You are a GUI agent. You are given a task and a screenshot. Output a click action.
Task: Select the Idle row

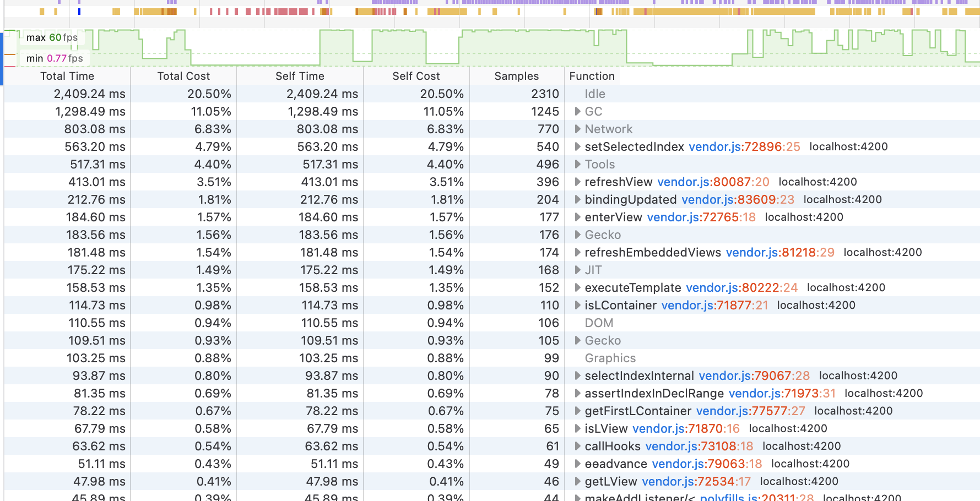[x=492, y=94]
